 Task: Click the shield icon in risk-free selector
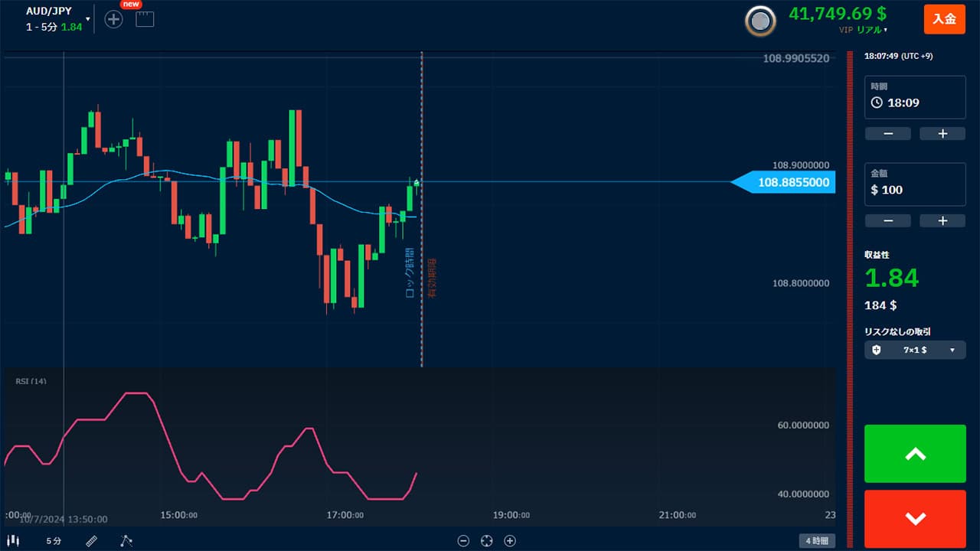pos(877,350)
